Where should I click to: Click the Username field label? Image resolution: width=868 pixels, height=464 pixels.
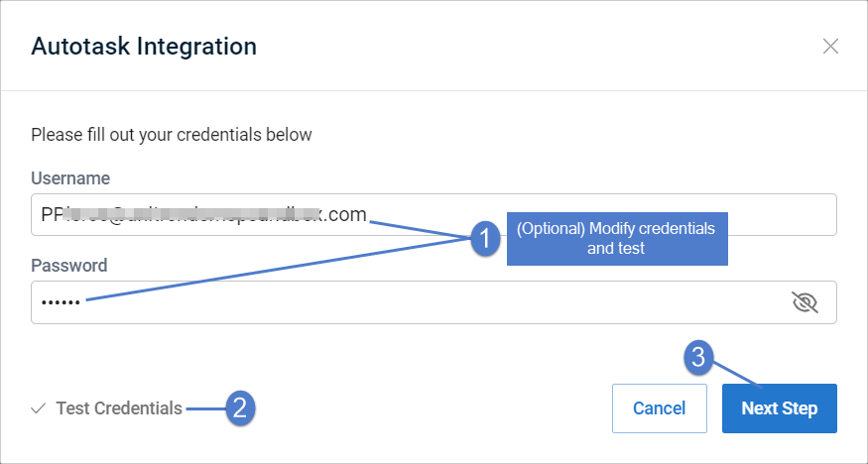pos(70,178)
